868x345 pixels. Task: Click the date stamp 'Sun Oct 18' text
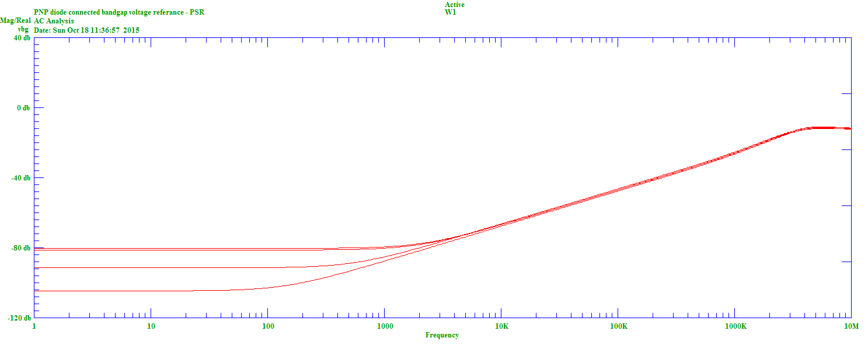click(86, 30)
